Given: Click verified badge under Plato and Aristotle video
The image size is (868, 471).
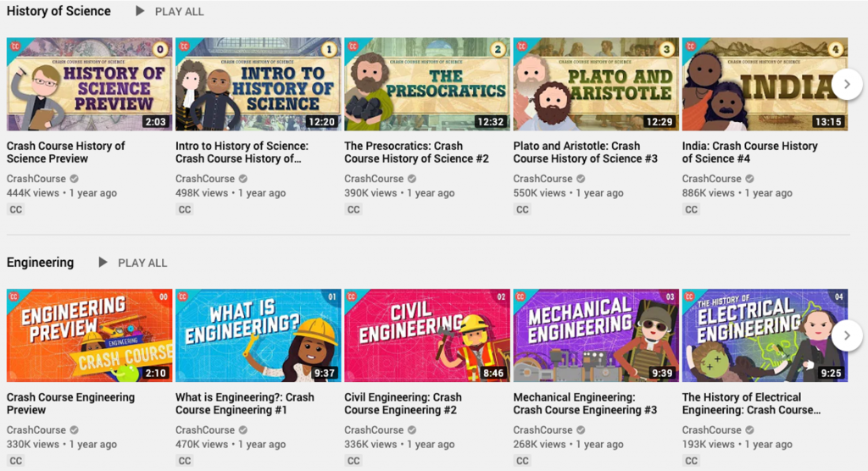Looking at the screenshot, I should [x=581, y=179].
